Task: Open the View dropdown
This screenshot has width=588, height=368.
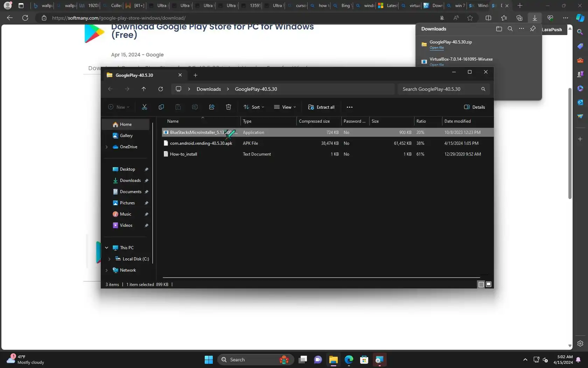Action: 285,107
